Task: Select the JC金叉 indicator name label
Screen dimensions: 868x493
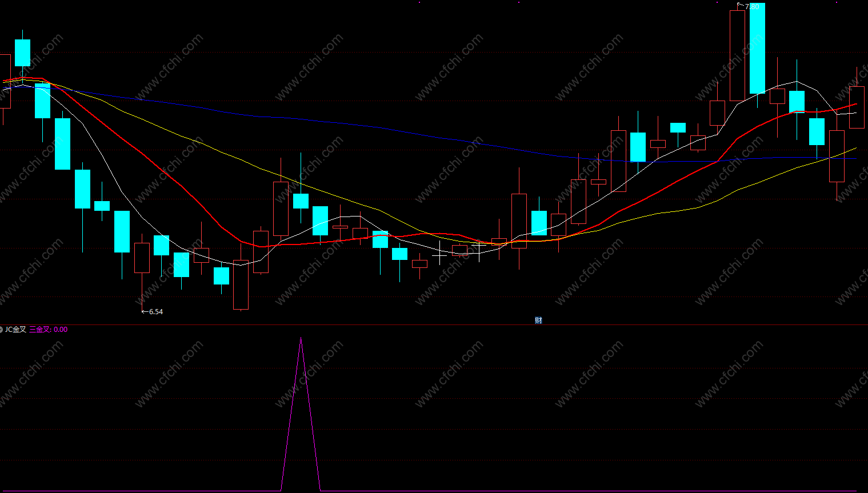Action: 16,330
